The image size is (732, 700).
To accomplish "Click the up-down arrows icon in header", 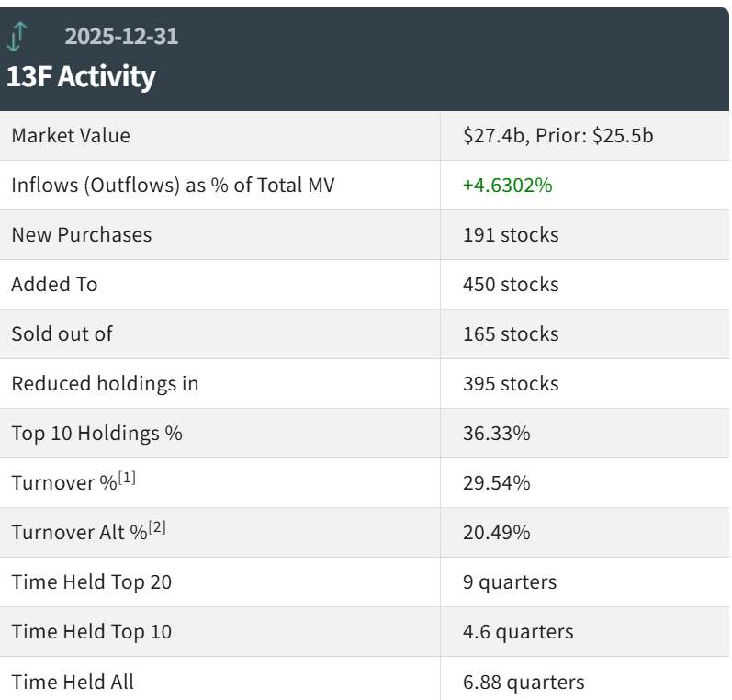I will pos(18,37).
